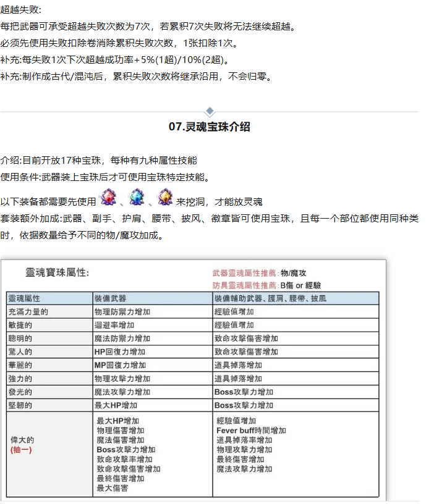The image size is (442, 504).
Task: Click "物理傷害增加" in the 偉大的 list
Action: pyautogui.click(x=121, y=430)
